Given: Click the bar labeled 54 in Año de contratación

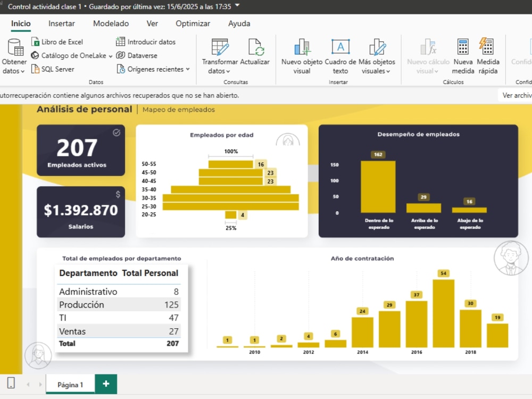Looking at the screenshot, I should (x=444, y=313).
